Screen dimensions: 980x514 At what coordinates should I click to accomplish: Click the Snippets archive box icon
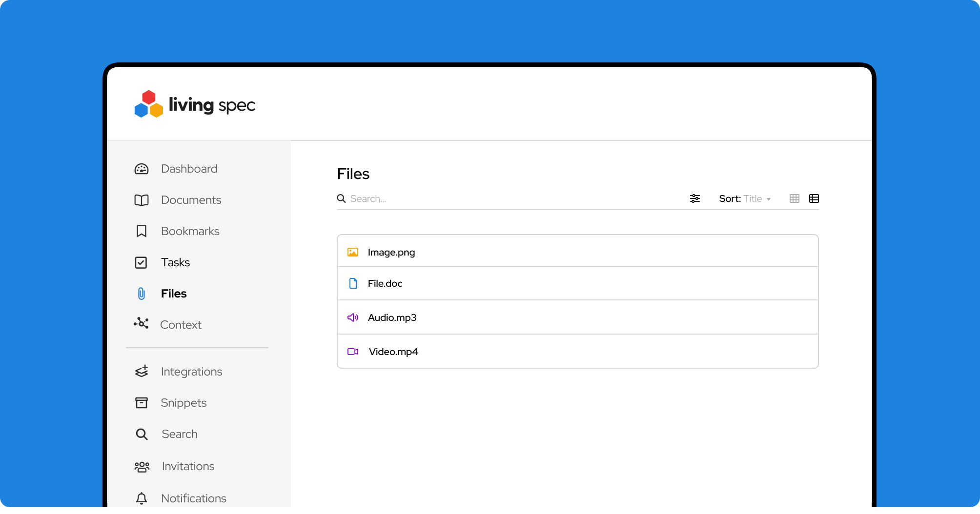click(x=142, y=403)
